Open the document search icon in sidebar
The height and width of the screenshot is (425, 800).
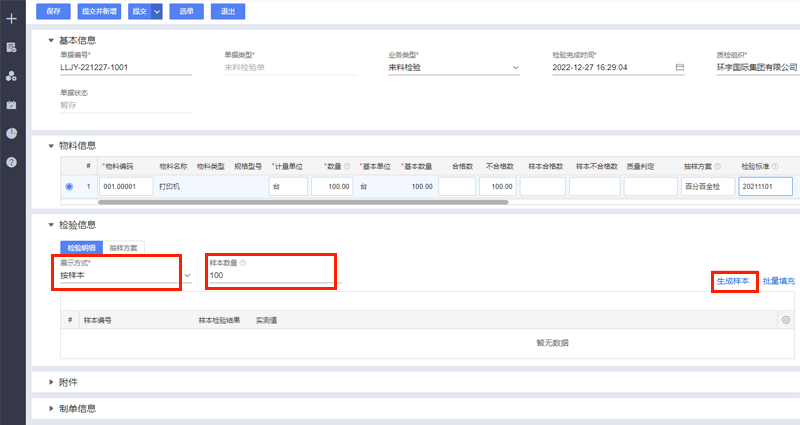[12, 47]
